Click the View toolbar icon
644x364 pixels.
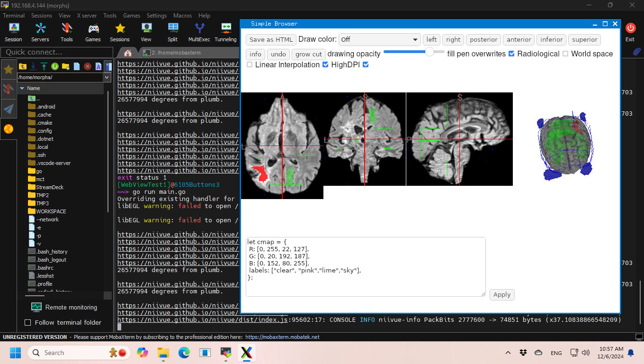pos(146,32)
